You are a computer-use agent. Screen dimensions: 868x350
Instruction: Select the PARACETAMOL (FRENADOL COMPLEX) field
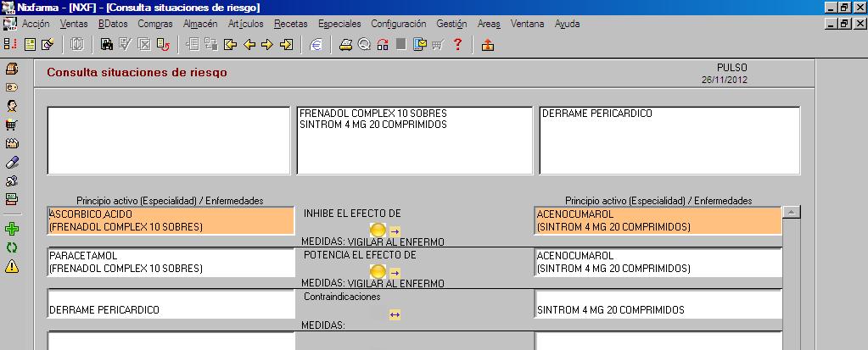171,263
